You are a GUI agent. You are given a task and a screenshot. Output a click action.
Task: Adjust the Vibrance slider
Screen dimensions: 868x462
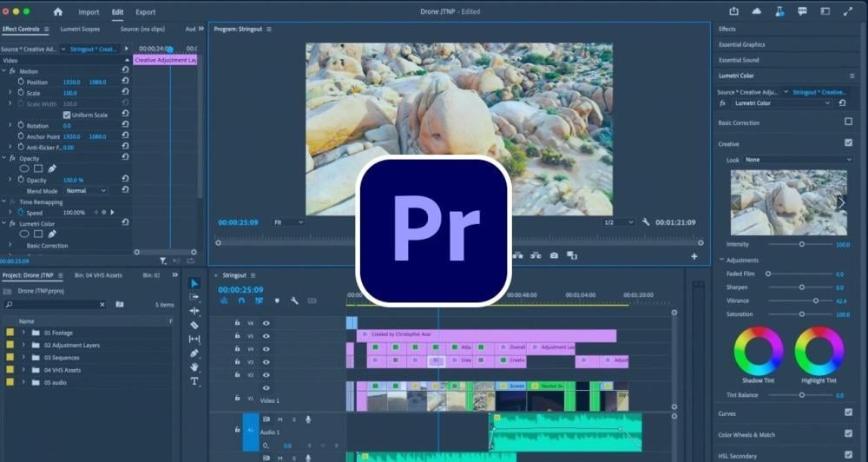pyautogui.click(x=816, y=300)
